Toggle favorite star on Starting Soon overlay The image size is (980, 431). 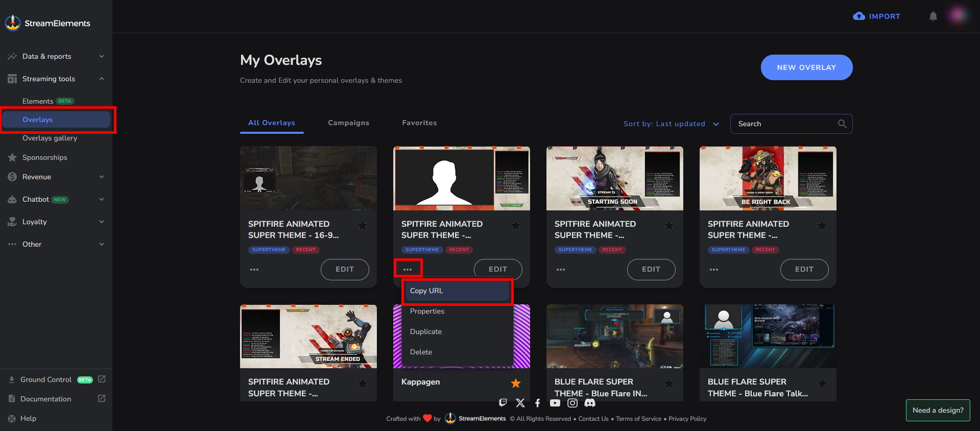[669, 225]
